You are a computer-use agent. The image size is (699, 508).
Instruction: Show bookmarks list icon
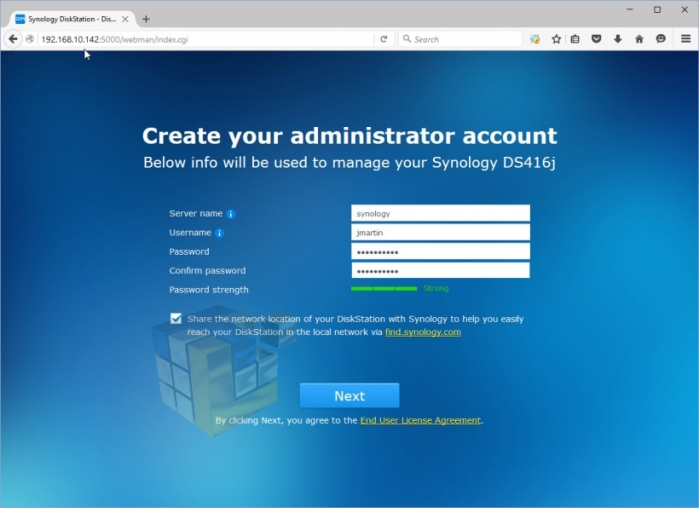pos(575,39)
